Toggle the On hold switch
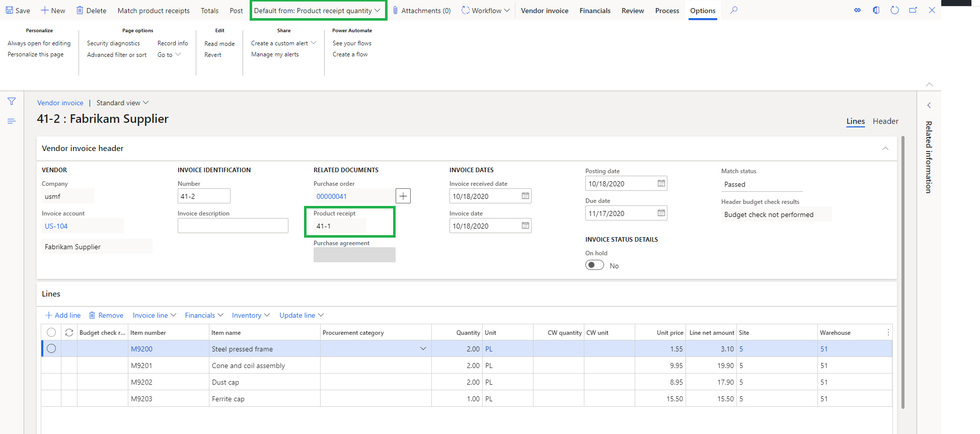This screenshot has width=980, height=434. tap(594, 265)
